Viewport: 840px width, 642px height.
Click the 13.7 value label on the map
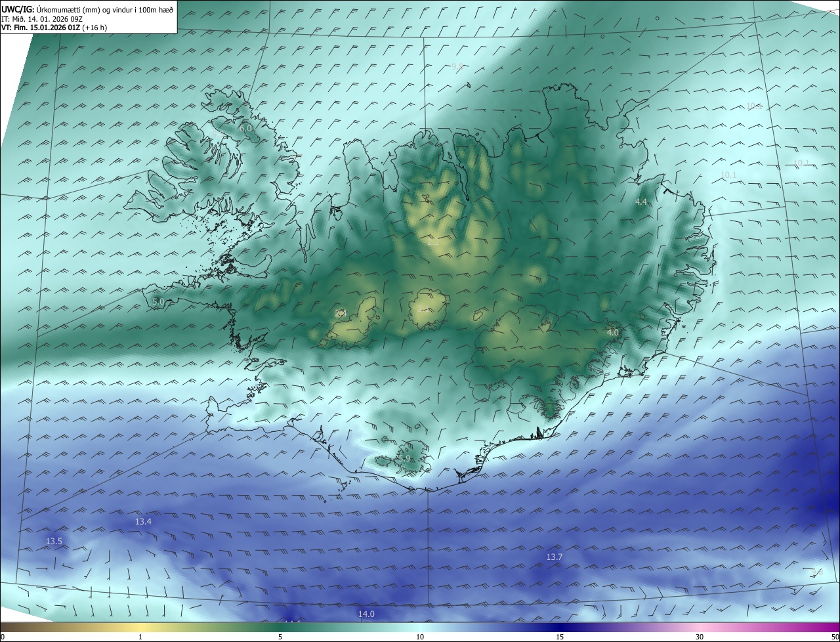[555, 557]
